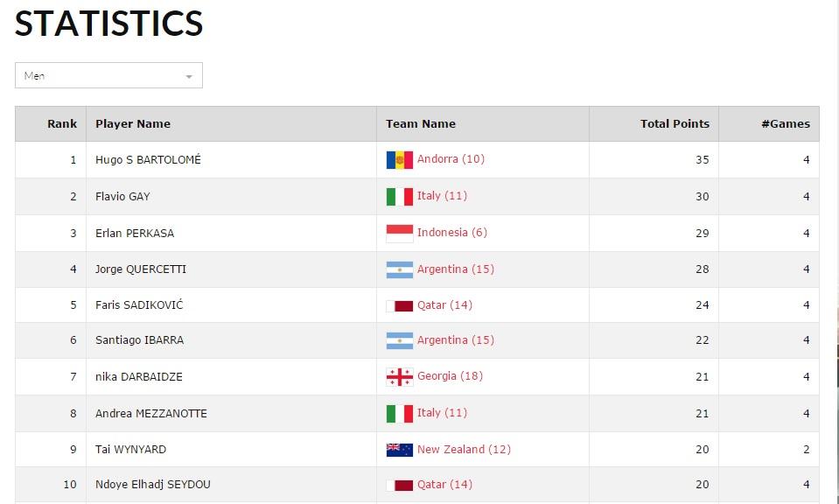Click Italy flag in Andrea MEZZANOTTE row
The height and width of the screenshot is (504, 839).
pyautogui.click(x=399, y=414)
